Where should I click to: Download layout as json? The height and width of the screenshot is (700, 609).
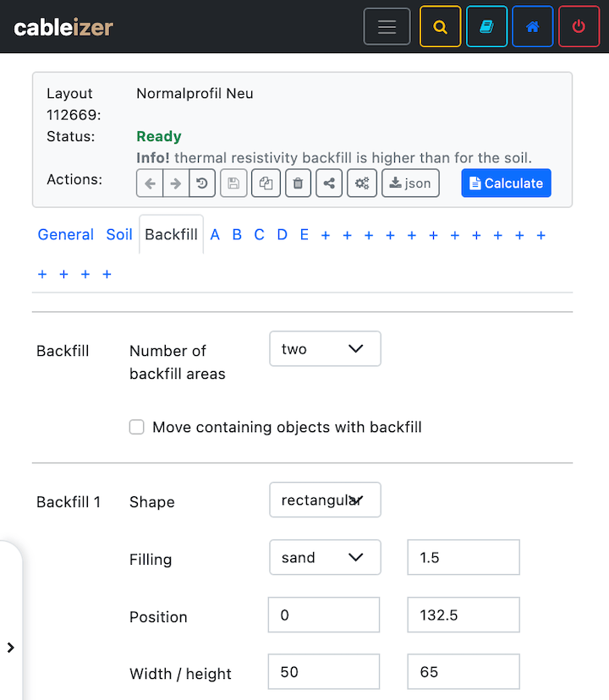pyautogui.click(x=410, y=183)
